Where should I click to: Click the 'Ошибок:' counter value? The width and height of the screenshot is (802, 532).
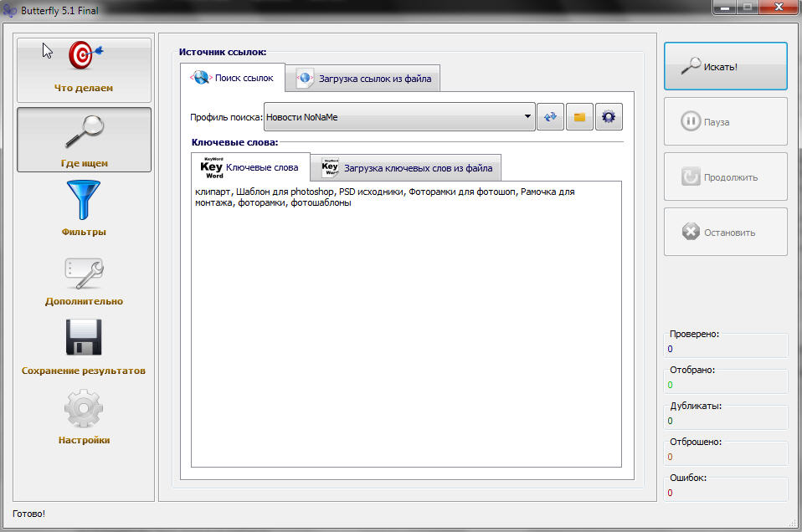pyautogui.click(x=670, y=494)
